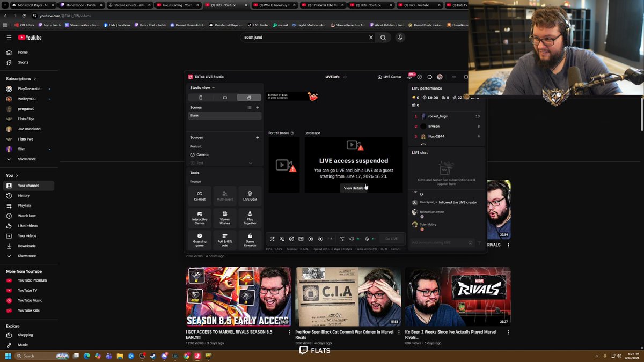Switch to the Monetization - Twitch tab

point(82,5)
